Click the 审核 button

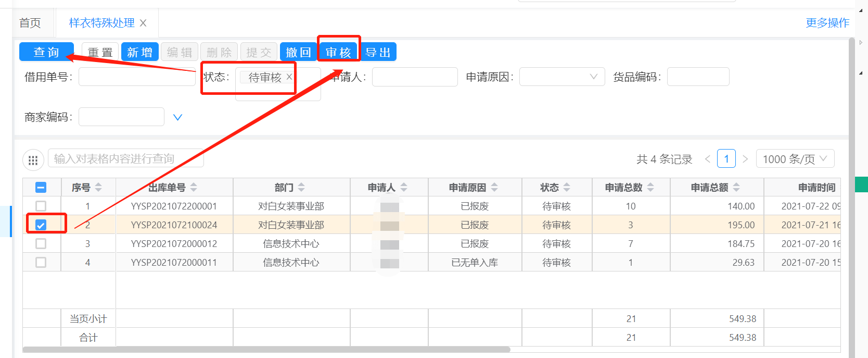coord(338,52)
